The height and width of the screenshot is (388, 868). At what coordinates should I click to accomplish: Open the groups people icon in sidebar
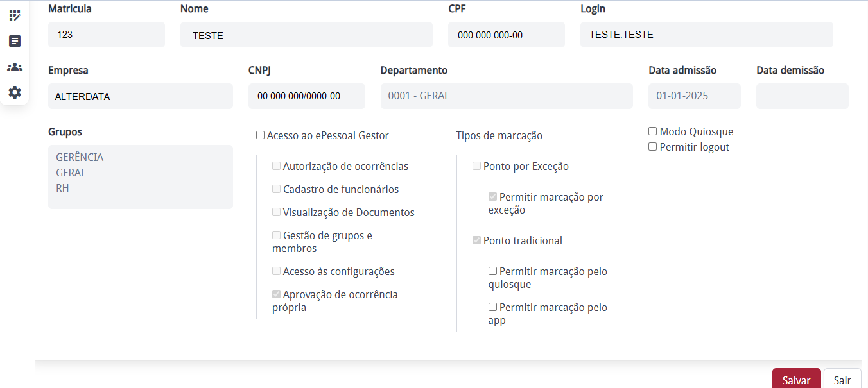(15, 67)
